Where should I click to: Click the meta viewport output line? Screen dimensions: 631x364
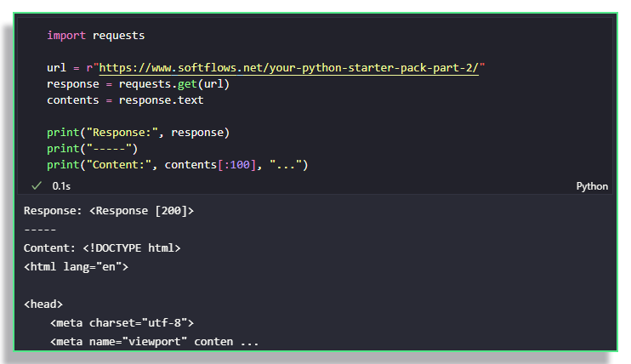pos(153,342)
